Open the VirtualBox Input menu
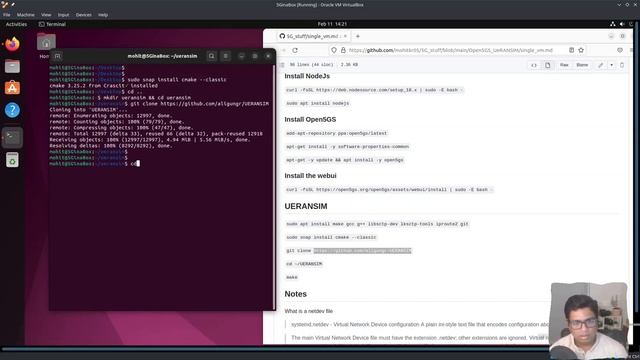The image size is (640, 360). coord(63,15)
